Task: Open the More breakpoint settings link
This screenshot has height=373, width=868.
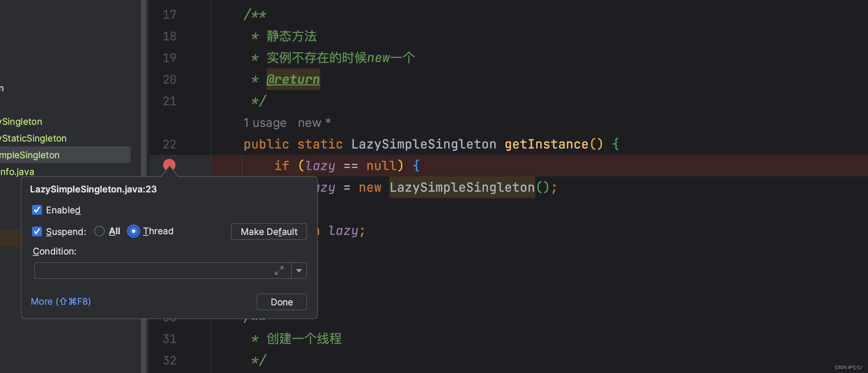Action: point(61,301)
